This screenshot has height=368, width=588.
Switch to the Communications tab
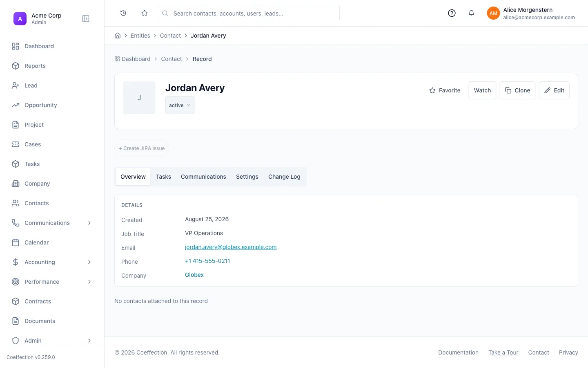click(x=203, y=177)
